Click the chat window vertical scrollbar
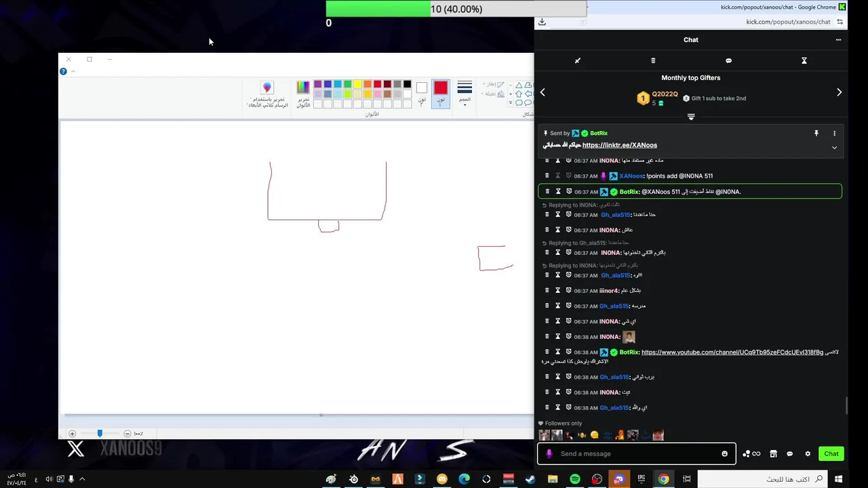868x488 pixels. tap(846, 407)
